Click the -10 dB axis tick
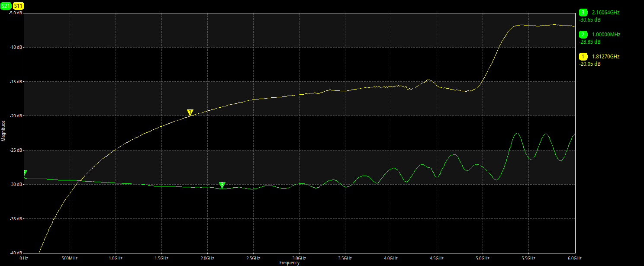This screenshot has width=644, height=266. pyautogui.click(x=16, y=47)
